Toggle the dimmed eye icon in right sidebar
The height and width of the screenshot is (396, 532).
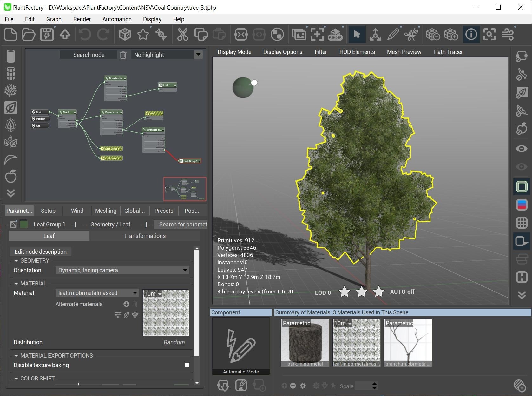(522, 167)
